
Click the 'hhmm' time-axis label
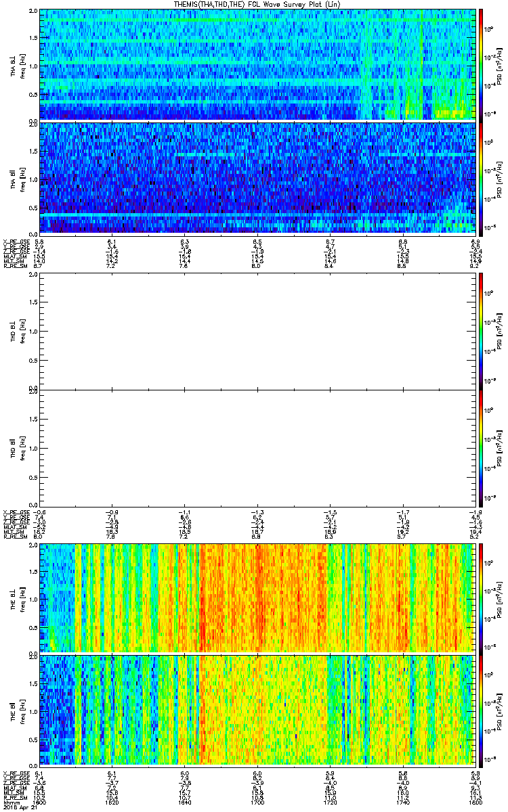coord(10,803)
